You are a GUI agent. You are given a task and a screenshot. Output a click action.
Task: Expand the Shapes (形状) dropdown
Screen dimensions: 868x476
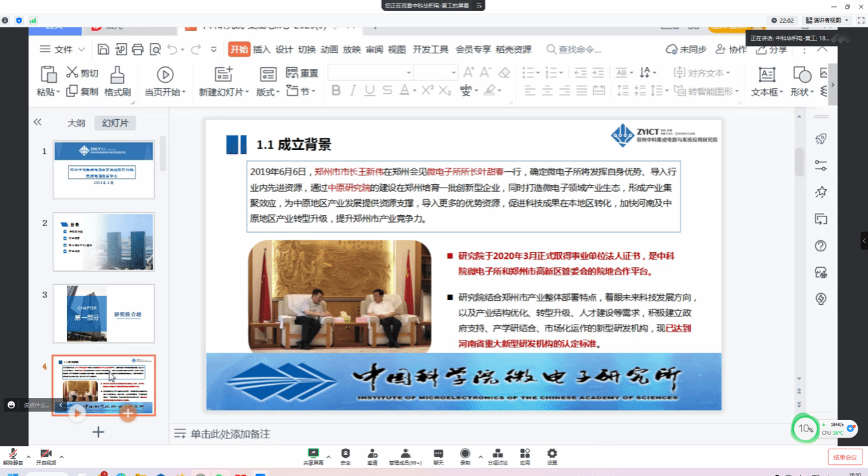(802, 92)
